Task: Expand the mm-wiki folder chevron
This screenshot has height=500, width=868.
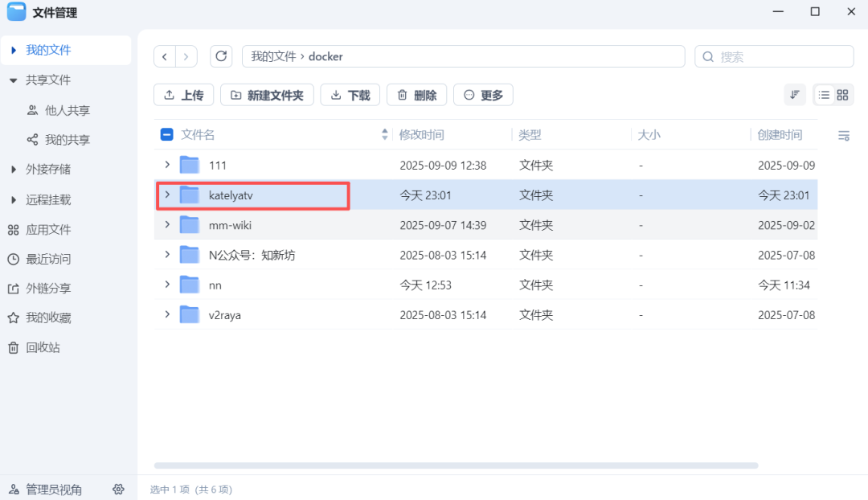Action: (x=167, y=225)
